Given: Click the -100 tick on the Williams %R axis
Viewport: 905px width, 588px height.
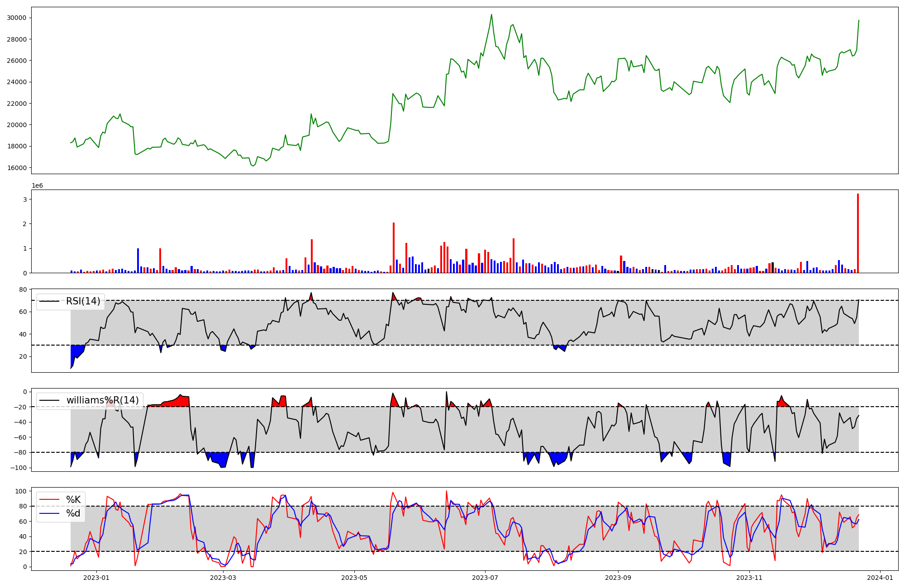Looking at the screenshot, I should click(19, 468).
